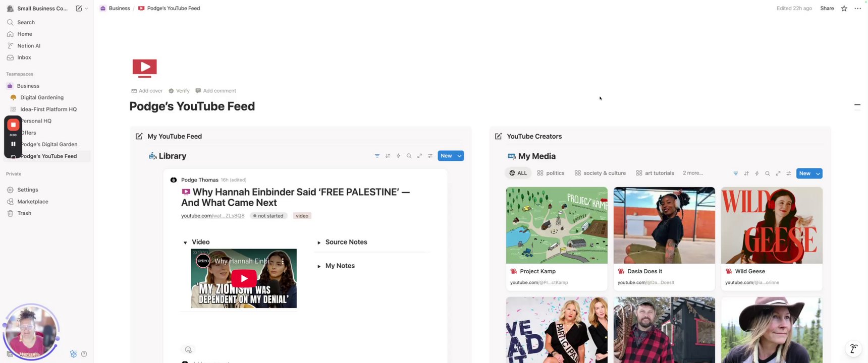Click the youtube.com/wat link

pos(212,216)
